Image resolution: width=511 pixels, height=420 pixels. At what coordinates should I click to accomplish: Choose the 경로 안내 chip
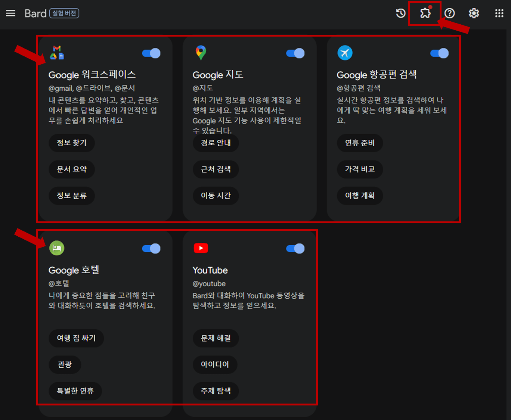click(x=216, y=143)
